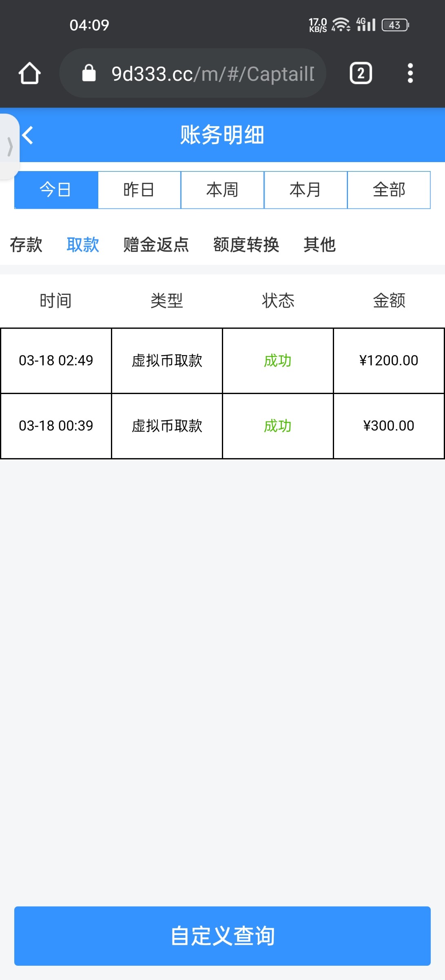Switch to the 本月 date filter
This screenshot has width=445, height=980.
[306, 190]
